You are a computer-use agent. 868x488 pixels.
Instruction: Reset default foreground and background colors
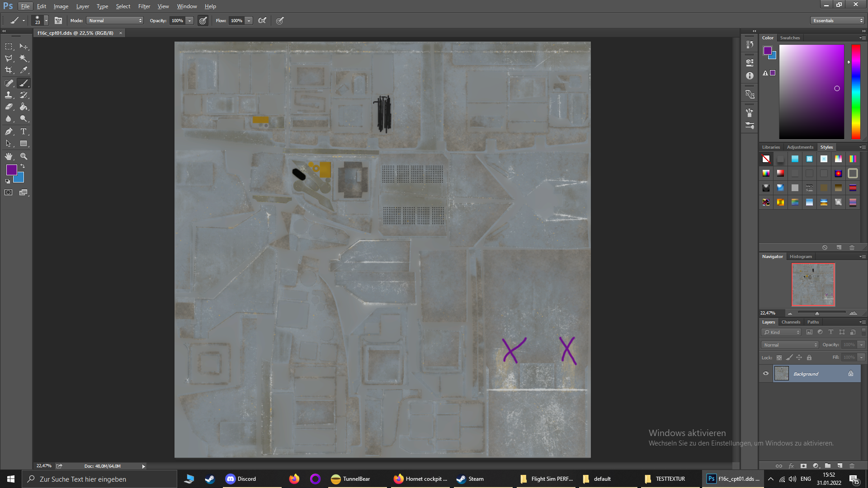pos(7,181)
